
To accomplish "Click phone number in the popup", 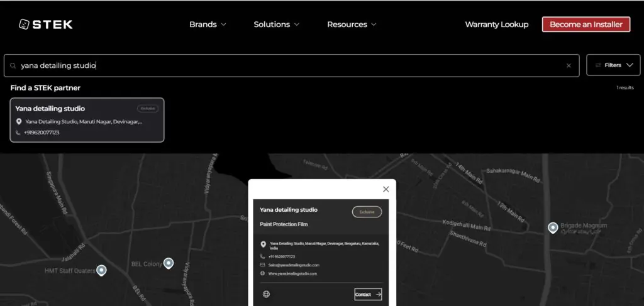I will click(x=282, y=257).
